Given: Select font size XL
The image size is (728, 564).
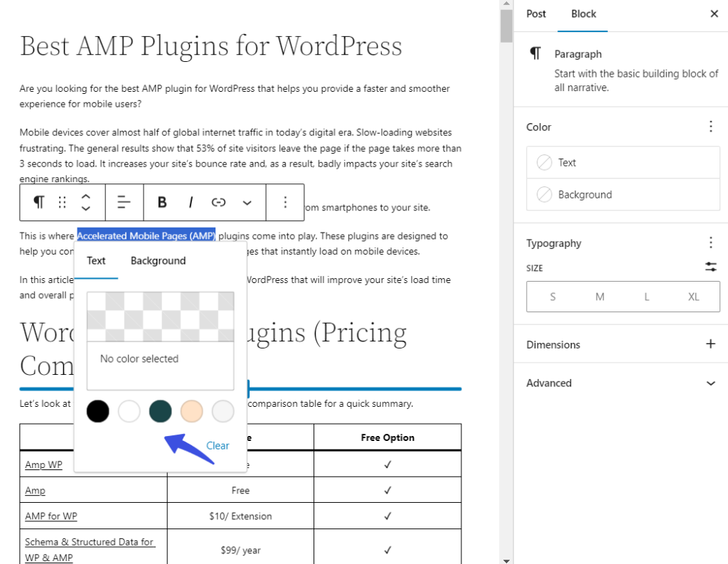Looking at the screenshot, I should (x=694, y=297).
